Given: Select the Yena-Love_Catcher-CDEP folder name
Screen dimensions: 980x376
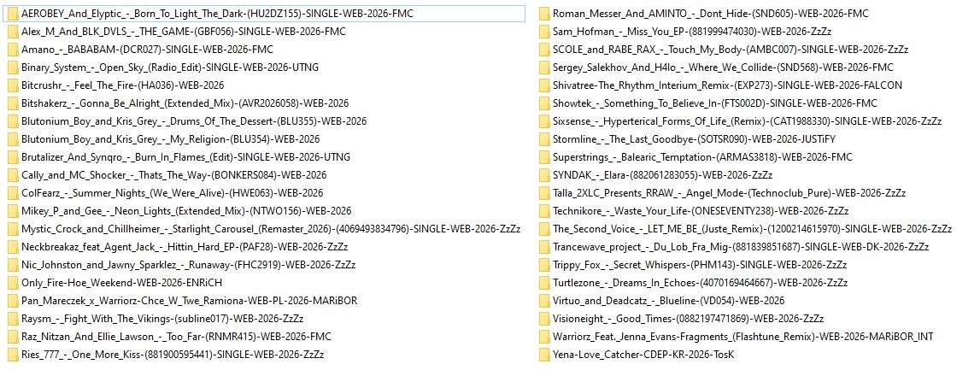Looking at the screenshot, I should [643, 355].
